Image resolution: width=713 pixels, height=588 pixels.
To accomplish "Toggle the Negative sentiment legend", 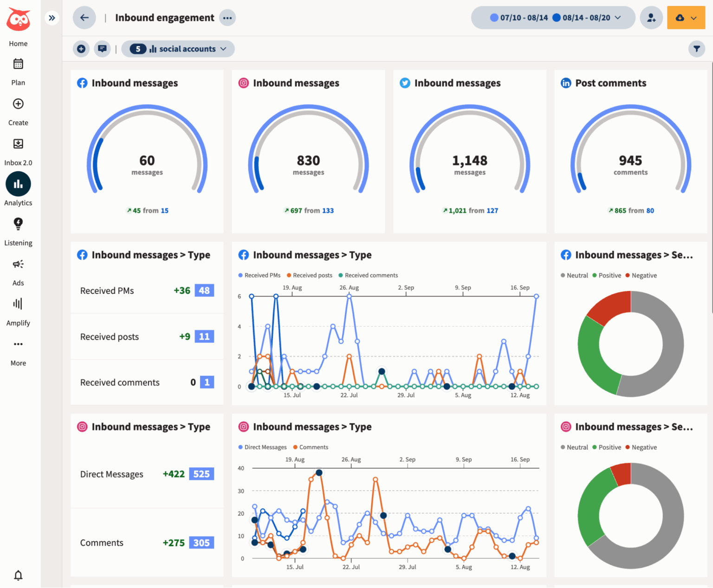I will (641, 275).
